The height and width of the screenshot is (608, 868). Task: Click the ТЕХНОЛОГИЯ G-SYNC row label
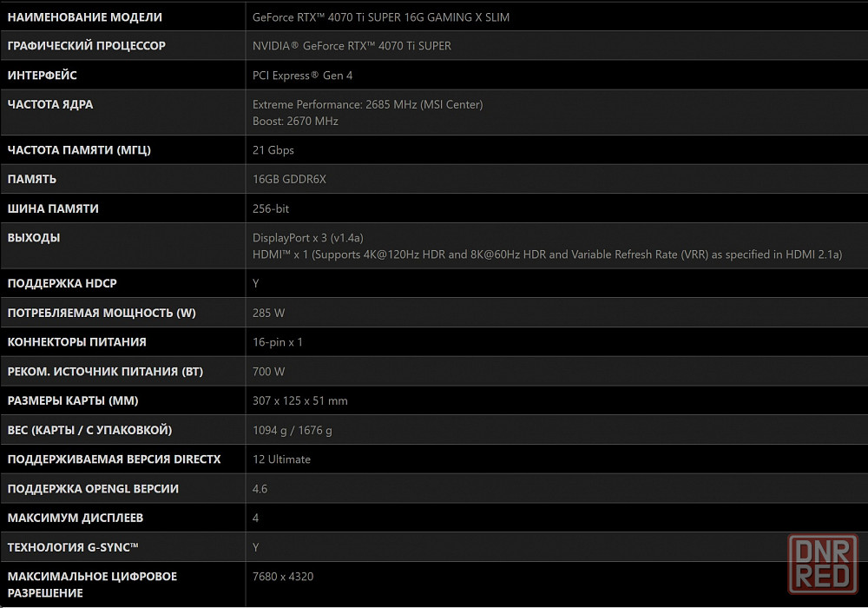coord(73,548)
